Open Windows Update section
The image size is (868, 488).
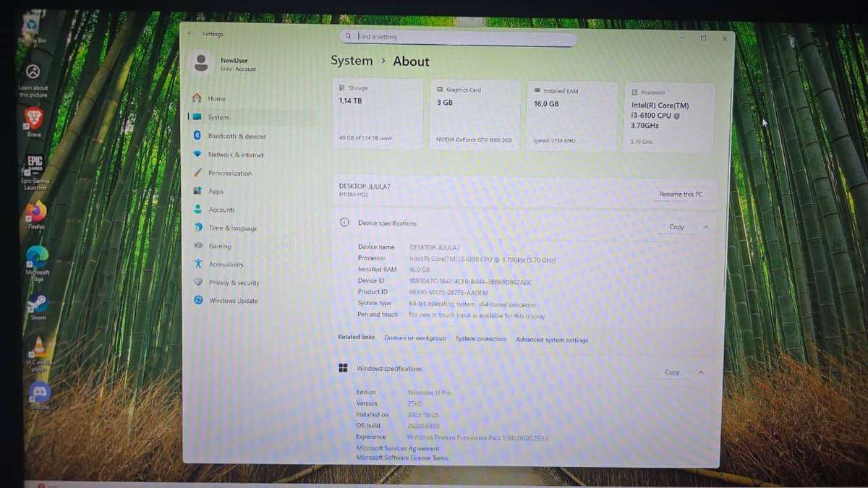click(x=232, y=301)
